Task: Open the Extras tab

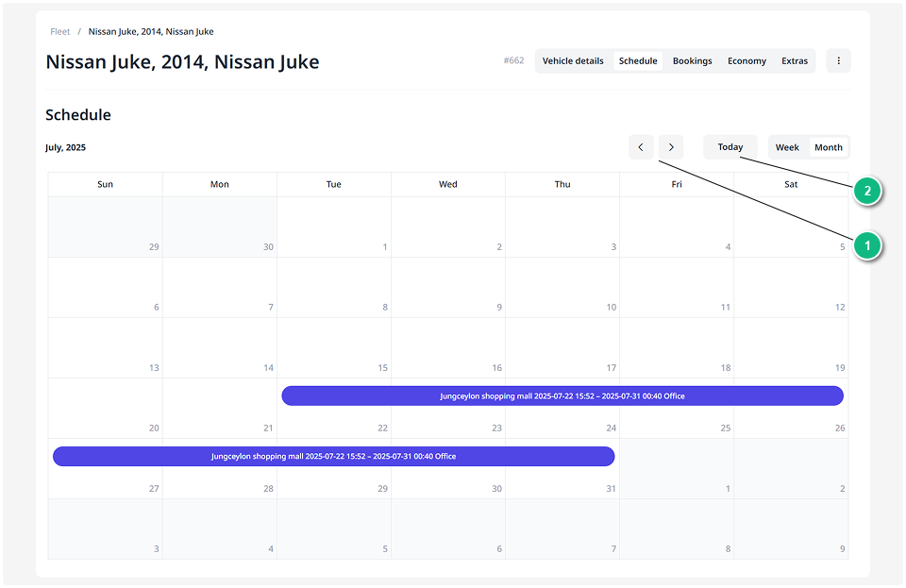Action: pyautogui.click(x=795, y=61)
